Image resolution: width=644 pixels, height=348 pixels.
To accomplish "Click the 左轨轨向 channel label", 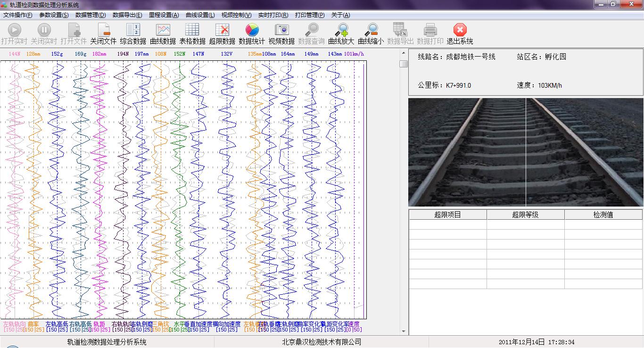I will (15, 324).
